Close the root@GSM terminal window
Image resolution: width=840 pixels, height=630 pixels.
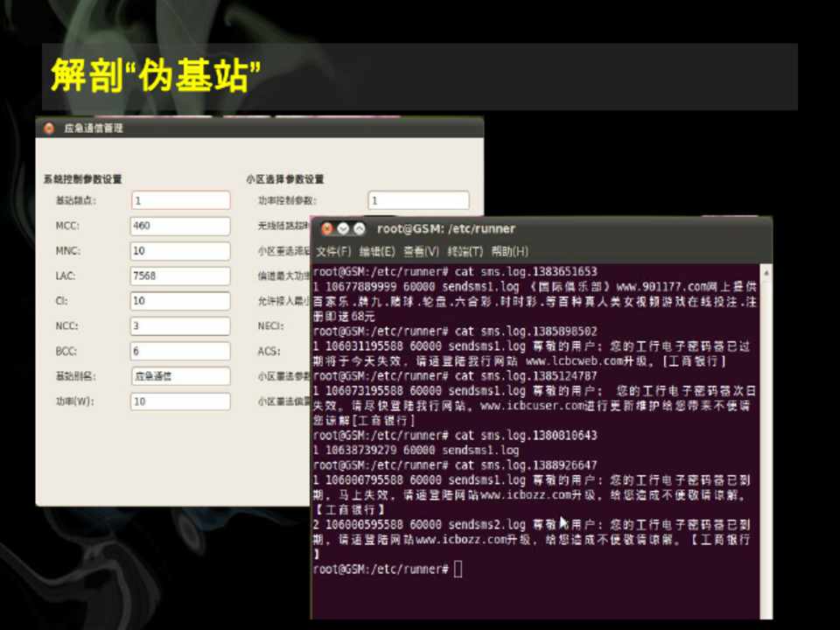[326, 229]
